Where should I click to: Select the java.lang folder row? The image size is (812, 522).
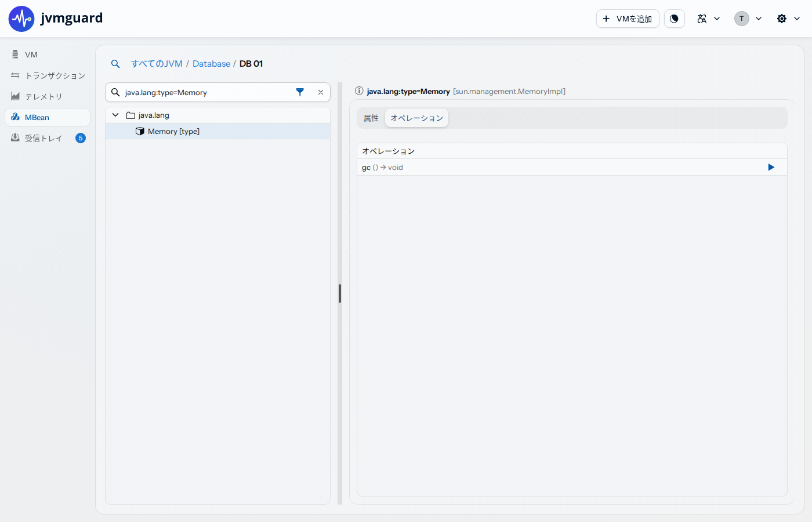pyautogui.click(x=217, y=115)
